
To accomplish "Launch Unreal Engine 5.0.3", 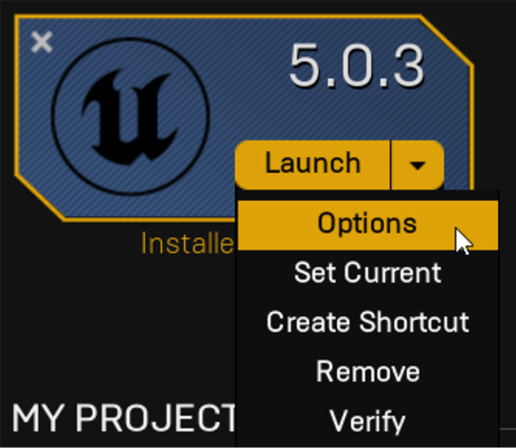I will [313, 165].
